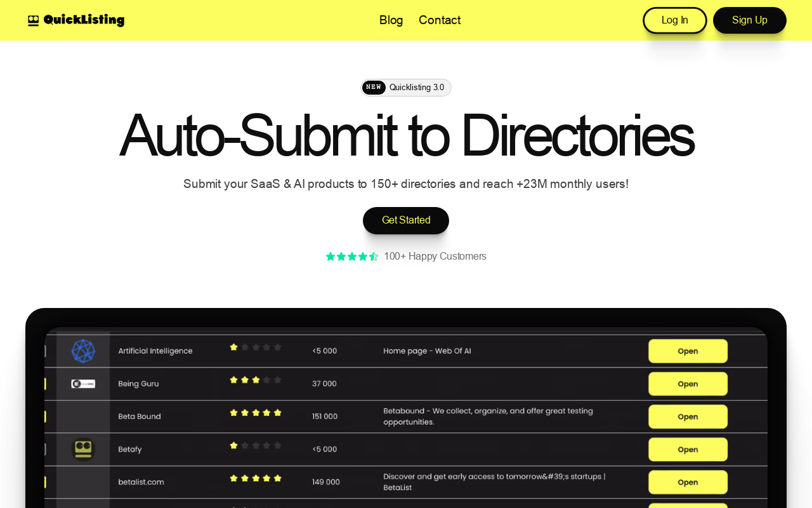Click the '151 000' traffic value

325,417
